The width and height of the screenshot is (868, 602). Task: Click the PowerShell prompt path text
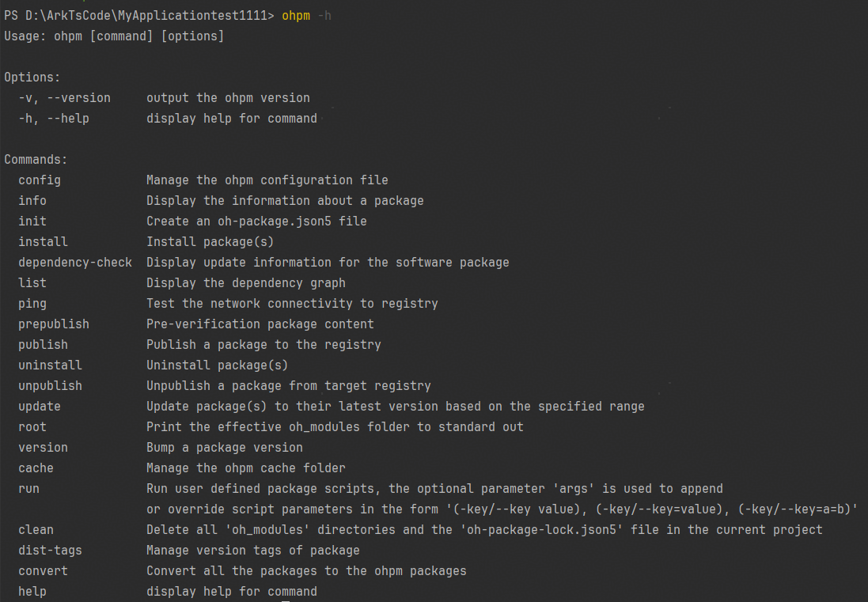pos(138,16)
